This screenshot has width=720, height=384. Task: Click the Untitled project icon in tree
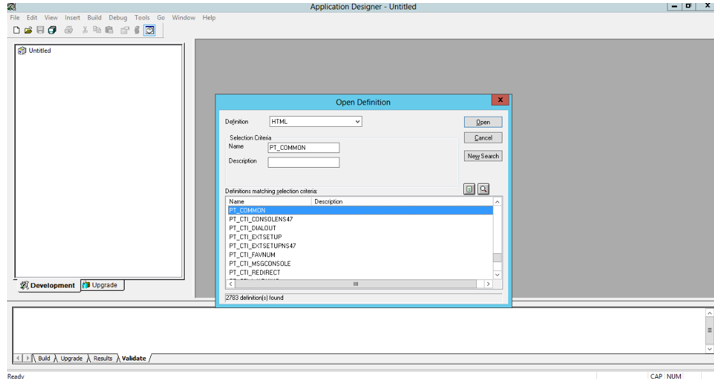pos(22,51)
